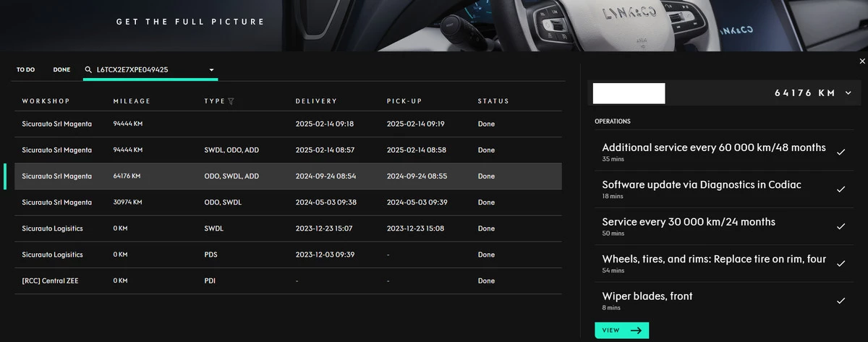Select the [RCC] Central ZEE PDI row
Image resolution: width=868 pixels, height=342 pixels.
point(288,281)
